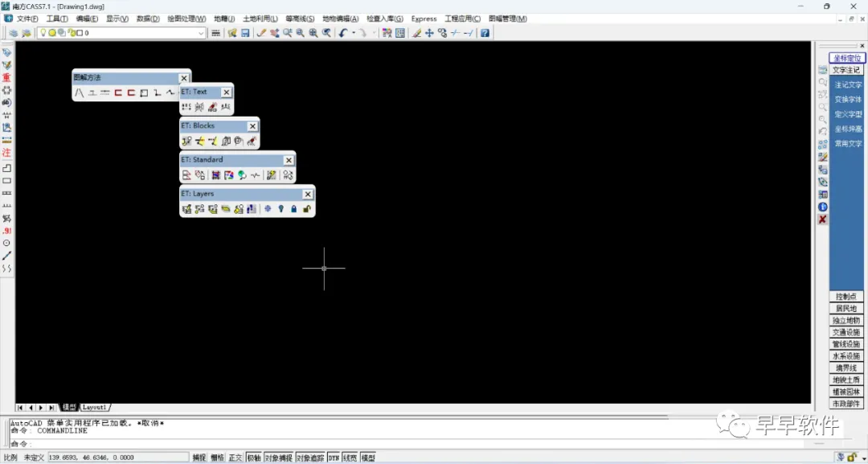Click the pan move cross-arrows icon in toolbar
This screenshot has height=464, width=868.
pos(429,33)
